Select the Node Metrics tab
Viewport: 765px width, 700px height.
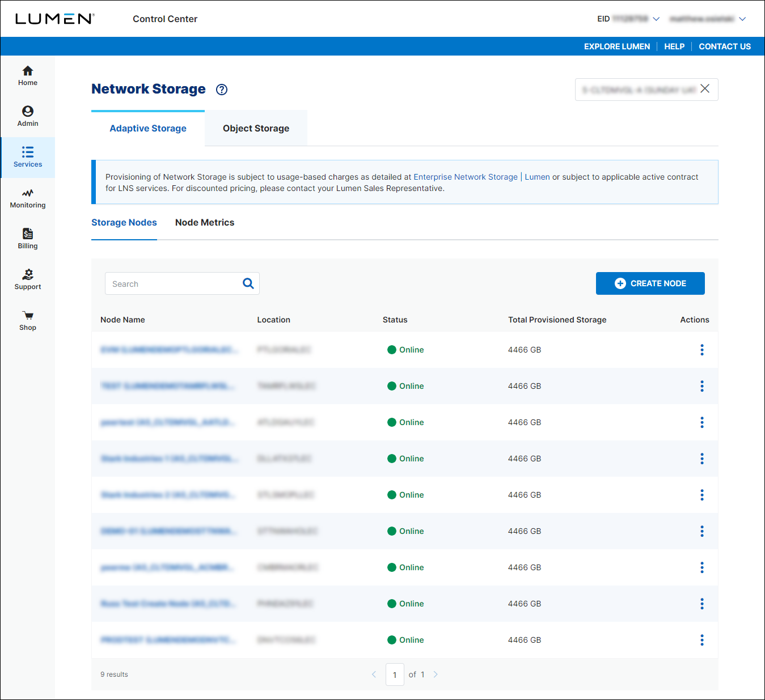click(205, 223)
